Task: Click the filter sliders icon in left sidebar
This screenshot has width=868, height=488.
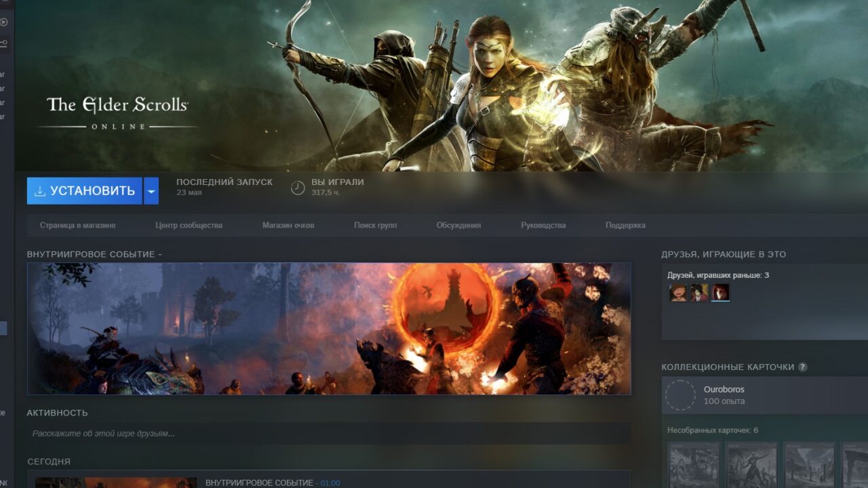Action: [3, 43]
